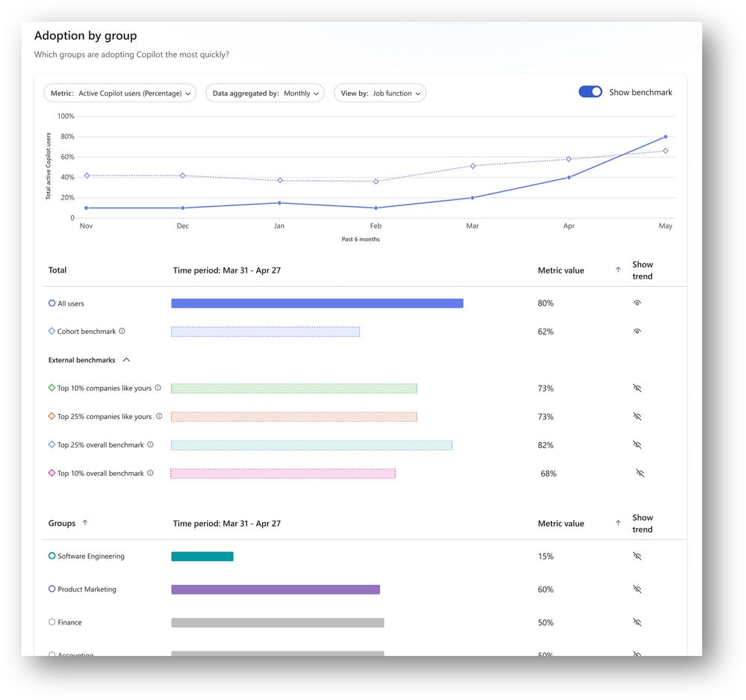Collapse the External benchmarks section
746x700 pixels.
coord(126,360)
